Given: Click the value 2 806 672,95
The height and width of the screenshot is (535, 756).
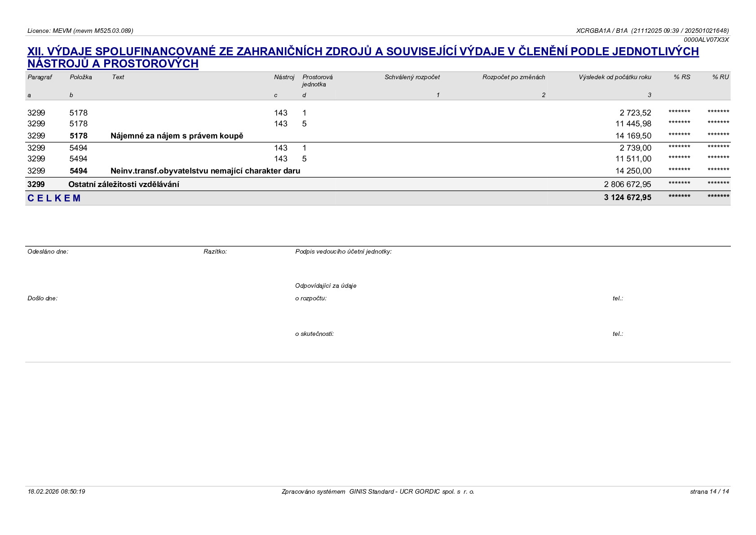Looking at the screenshot, I should click(628, 184).
